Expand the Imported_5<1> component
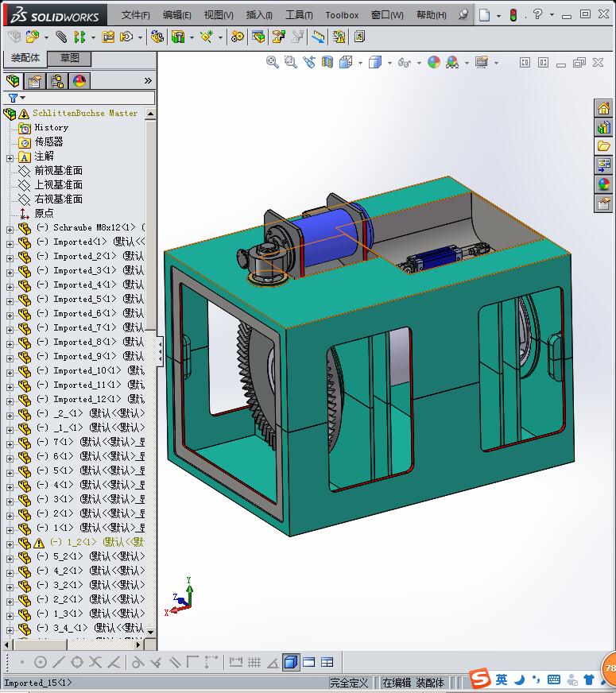Screen dimensions: 616x693 point(10,301)
